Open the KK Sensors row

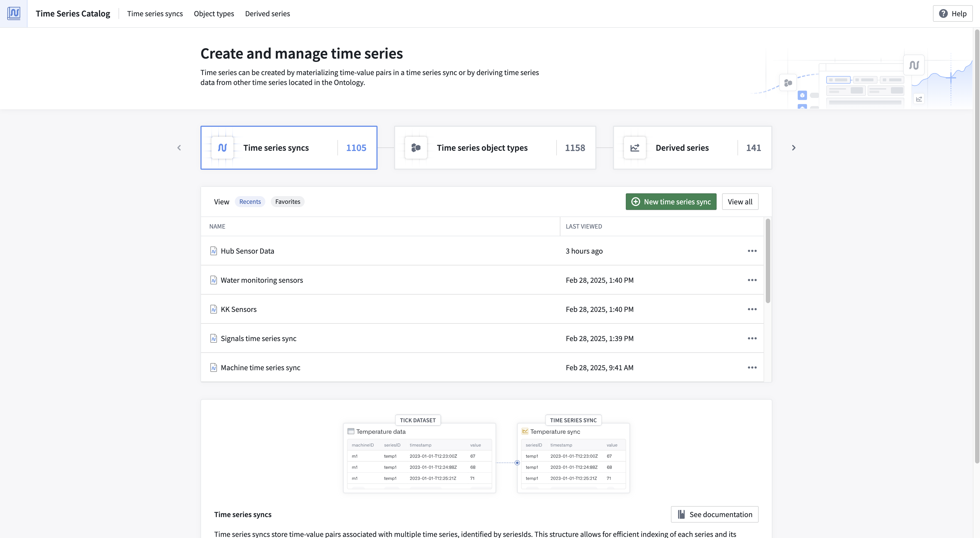point(482,309)
